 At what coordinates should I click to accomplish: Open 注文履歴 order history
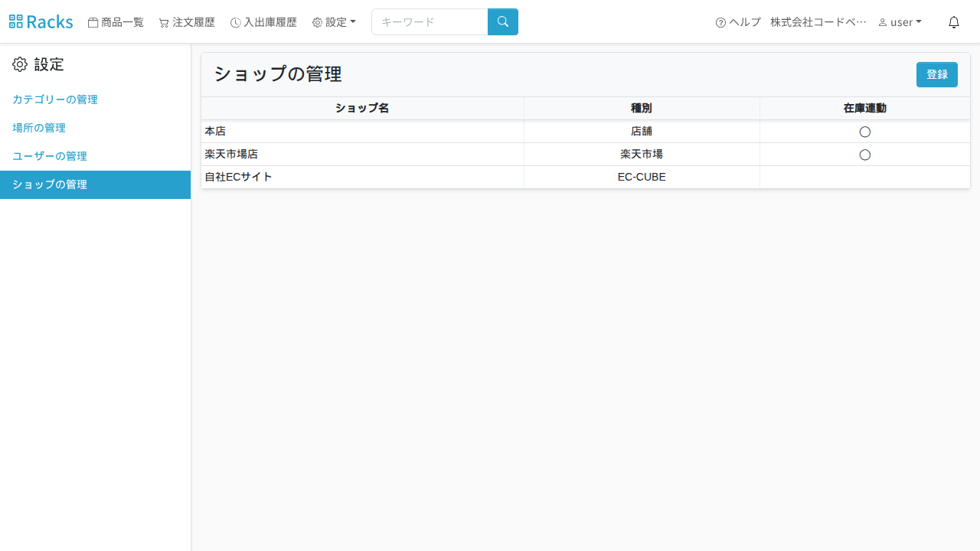click(x=187, y=22)
